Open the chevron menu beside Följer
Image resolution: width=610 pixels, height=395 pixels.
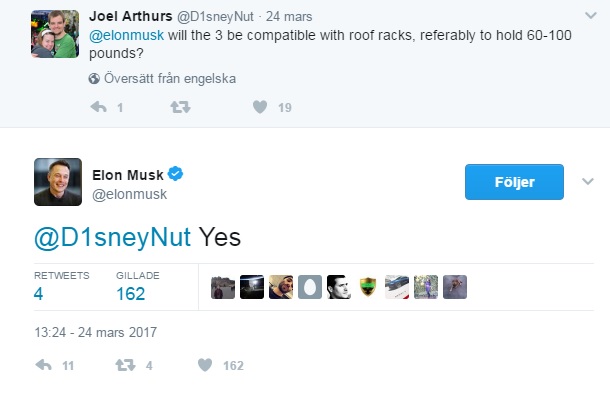[x=587, y=181]
